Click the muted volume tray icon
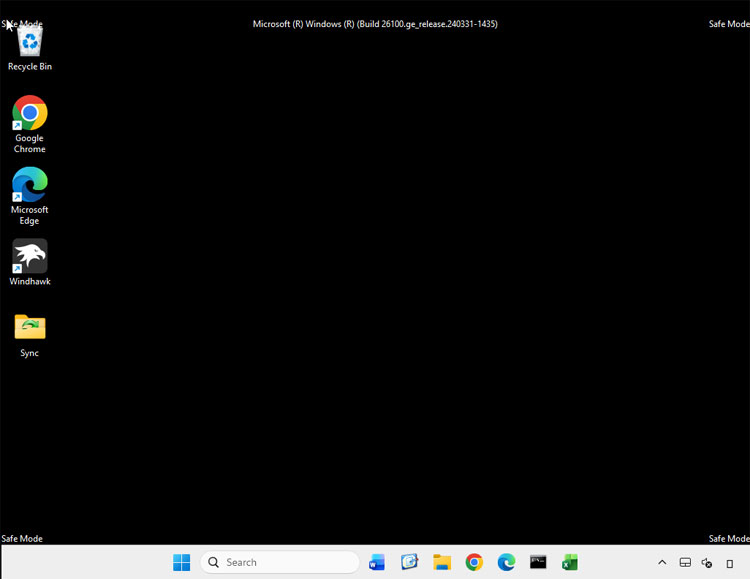 [x=707, y=563]
